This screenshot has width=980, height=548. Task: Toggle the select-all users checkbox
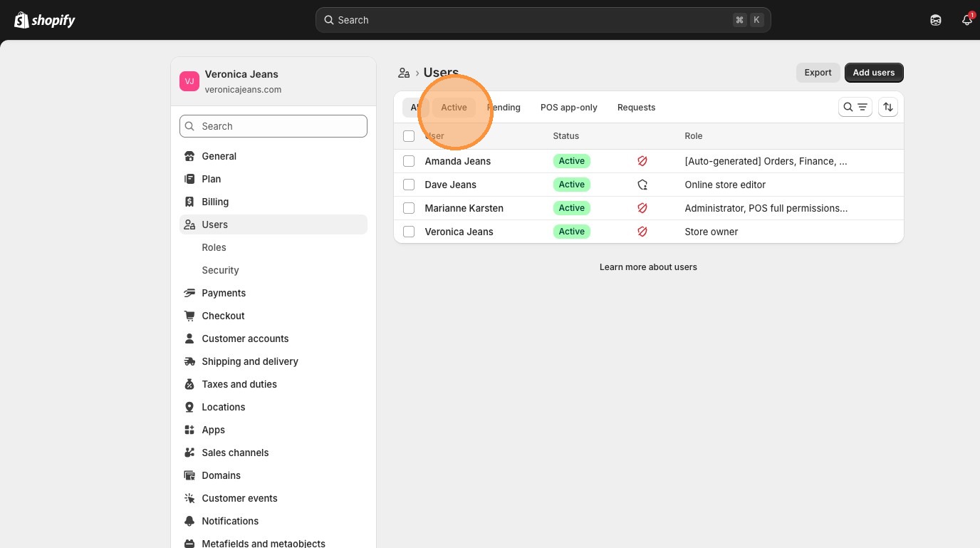click(x=409, y=136)
